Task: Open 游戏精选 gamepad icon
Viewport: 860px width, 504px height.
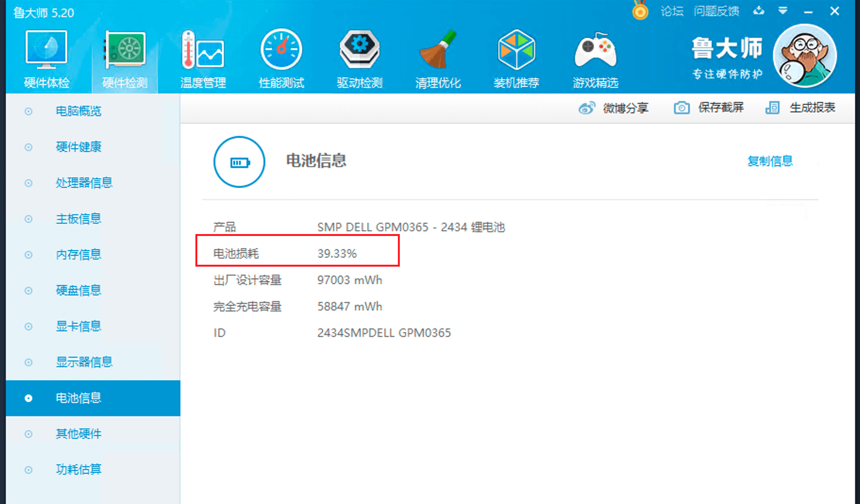Action: coord(596,50)
